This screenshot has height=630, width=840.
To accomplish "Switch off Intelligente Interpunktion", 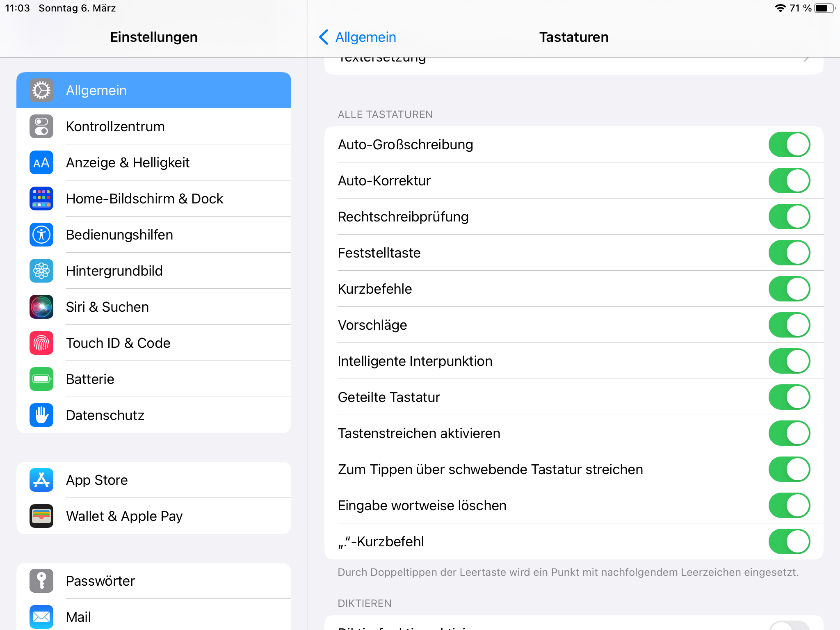I will click(789, 361).
